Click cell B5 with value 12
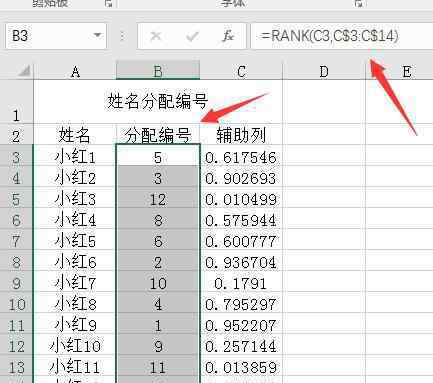433x383 pixels. (x=158, y=197)
